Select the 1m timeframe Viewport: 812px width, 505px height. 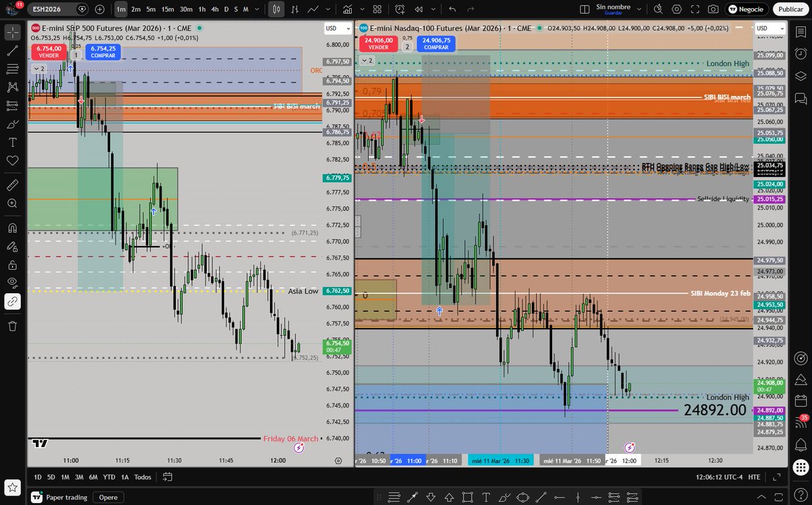tap(120, 9)
